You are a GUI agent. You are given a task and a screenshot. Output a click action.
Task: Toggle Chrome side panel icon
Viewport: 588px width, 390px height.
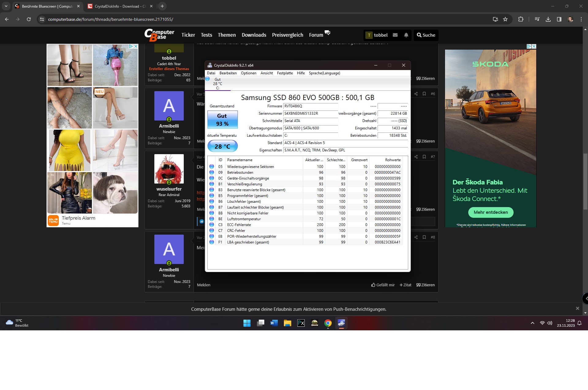point(559,19)
